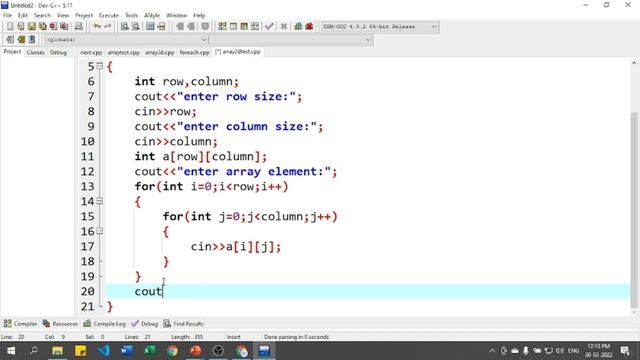640x360 pixels.
Task: Click the Save file toolbar icon
Action: tap(31, 27)
